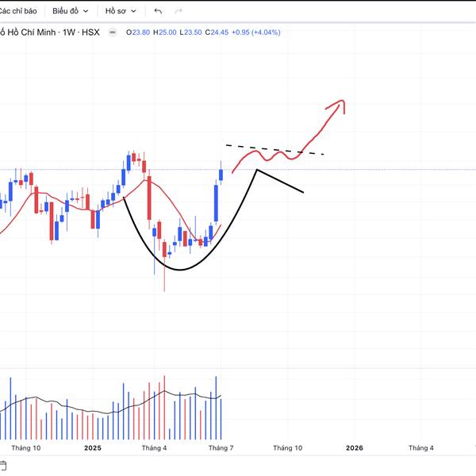Click the 2026 time axis label
This screenshot has width=476, height=476.
[x=355, y=447]
